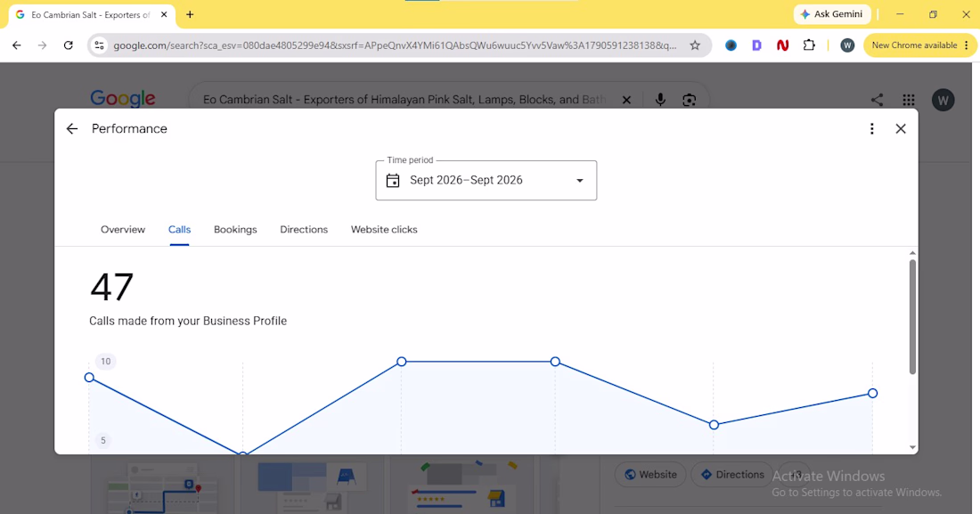This screenshot has height=514, width=980.
Task: Click the address bar URL
Action: [x=395, y=45]
